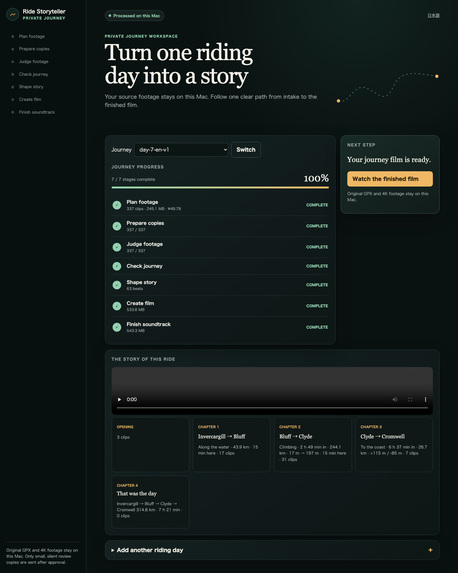The height and width of the screenshot is (573, 458).
Task: Select Chapter 3 Clyde → Cromwell card
Action: point(394,445)
